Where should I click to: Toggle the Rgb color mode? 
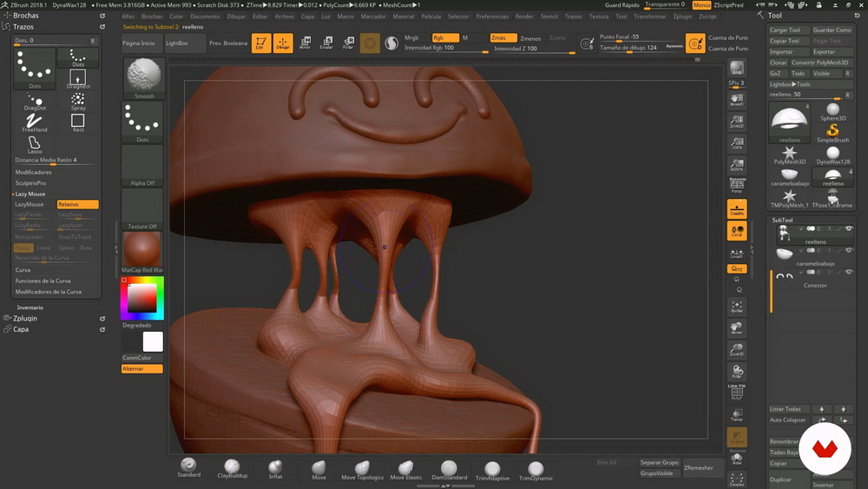point(445,37)
